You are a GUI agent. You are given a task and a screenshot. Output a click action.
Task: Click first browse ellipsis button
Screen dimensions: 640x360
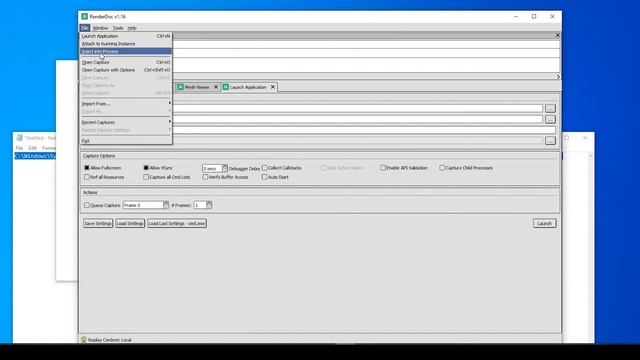click(550, 108)
